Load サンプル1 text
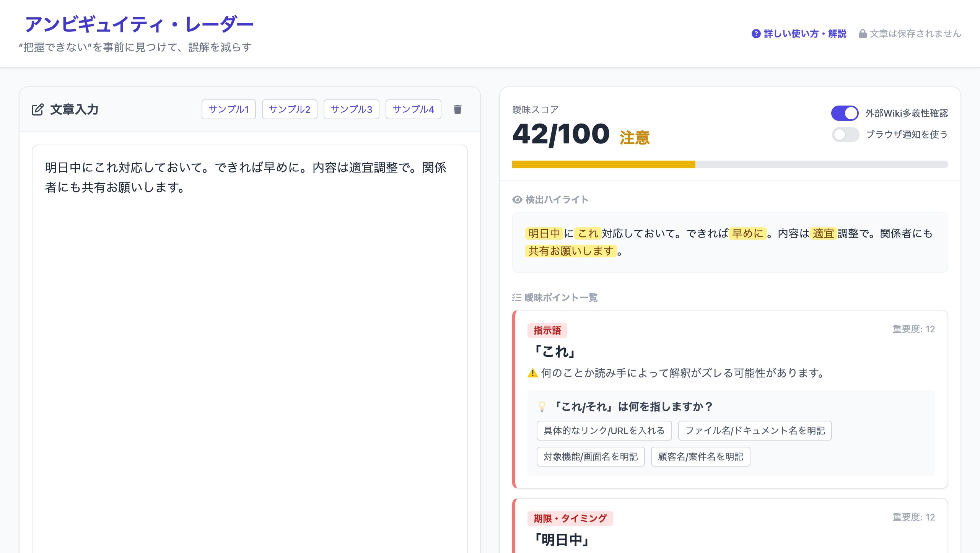The image size is (980, 553). [x=228, y=109]
